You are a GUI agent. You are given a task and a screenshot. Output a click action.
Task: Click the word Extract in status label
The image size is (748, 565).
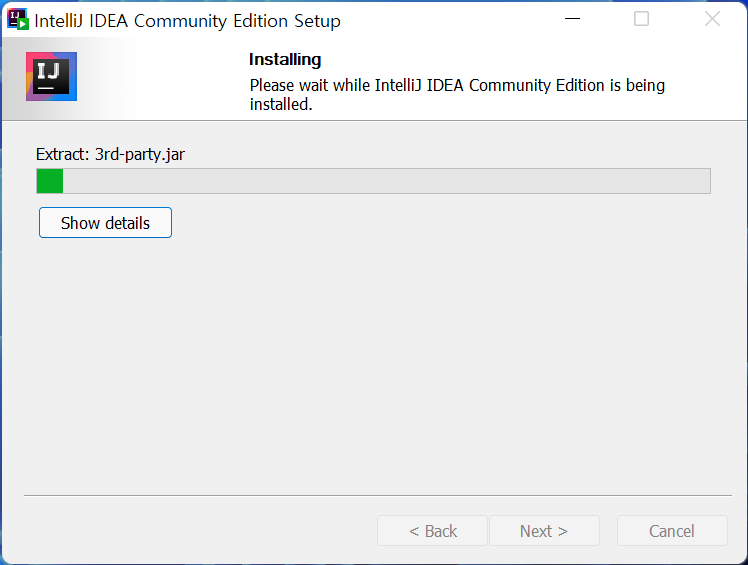coord(61,154)
